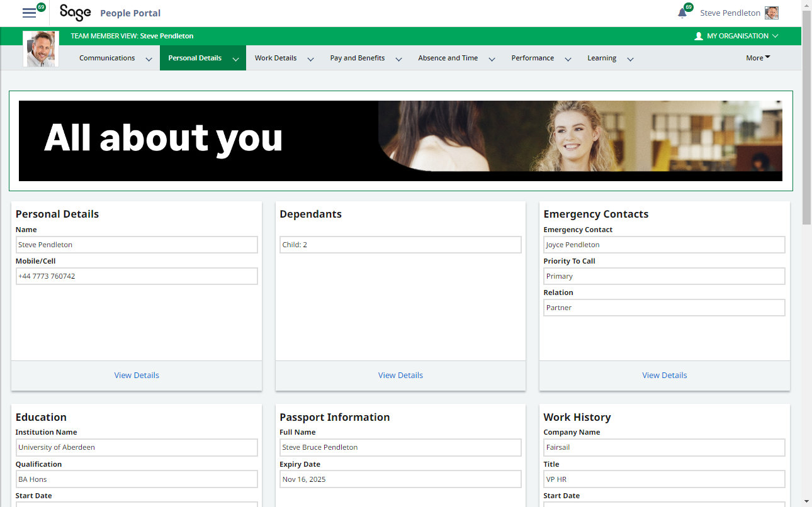Image resolution: width=812 pixels, height=507 pixels.
Task: Click Steve Pendleton's avatar in header
Action: 771,13
